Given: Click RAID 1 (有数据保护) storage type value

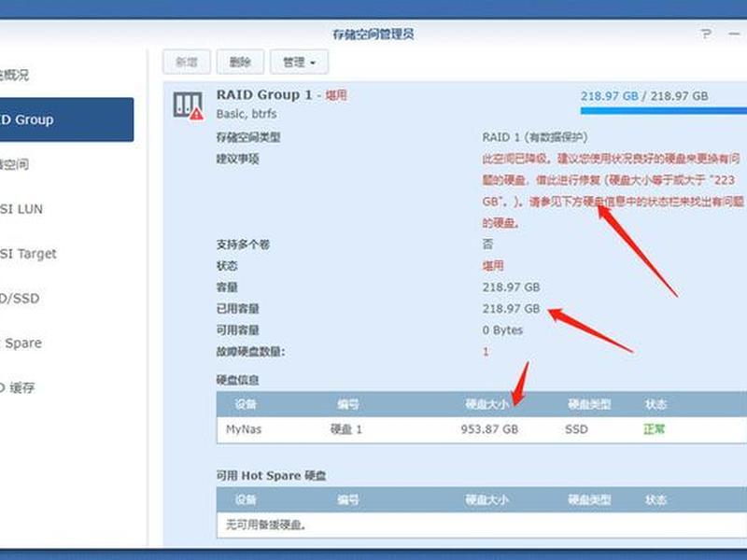Looking at the screenshot, I should point(534,137).
